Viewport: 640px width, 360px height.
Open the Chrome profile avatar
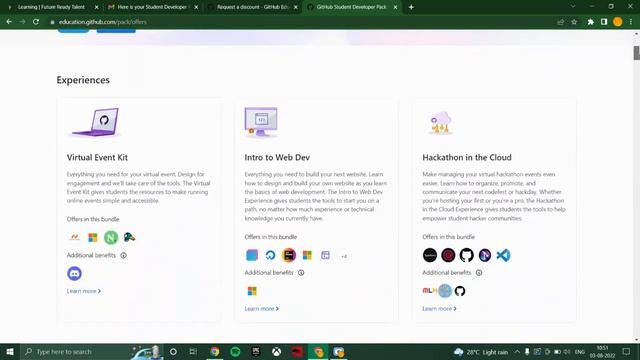coord(618,22)
